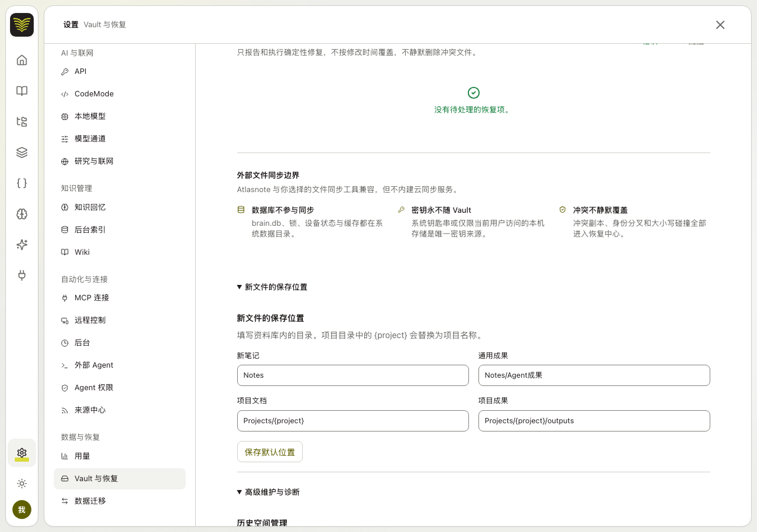This screenshot has width=757, height=532.
Task: Open 知识回忆 settings
Action: [x=119, y=207]
